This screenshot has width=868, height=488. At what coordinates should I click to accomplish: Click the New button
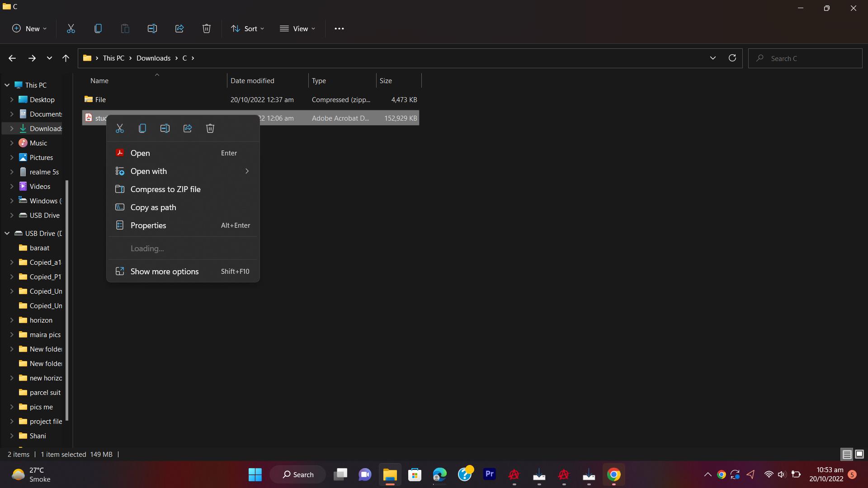click(29, 28)
